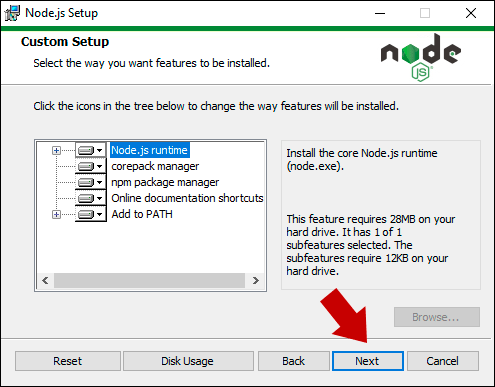Open the Online documentation shortcuts feature dropdown

[90, 198]
